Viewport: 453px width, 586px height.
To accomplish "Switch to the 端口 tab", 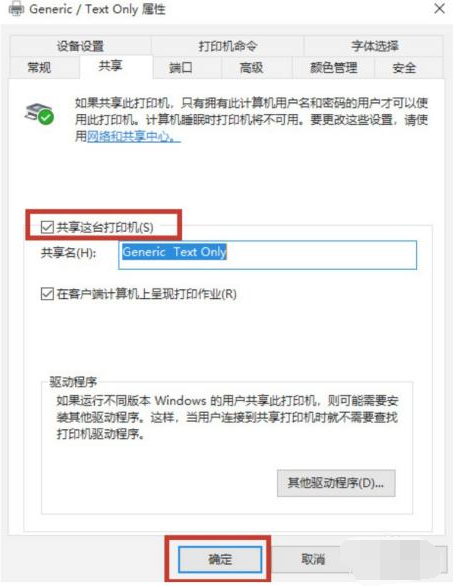I will pyautogui.click(x=181, y=68).
